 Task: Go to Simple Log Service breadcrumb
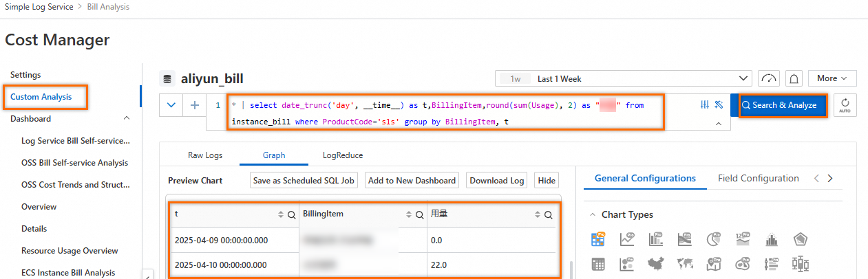click(39, 7)
